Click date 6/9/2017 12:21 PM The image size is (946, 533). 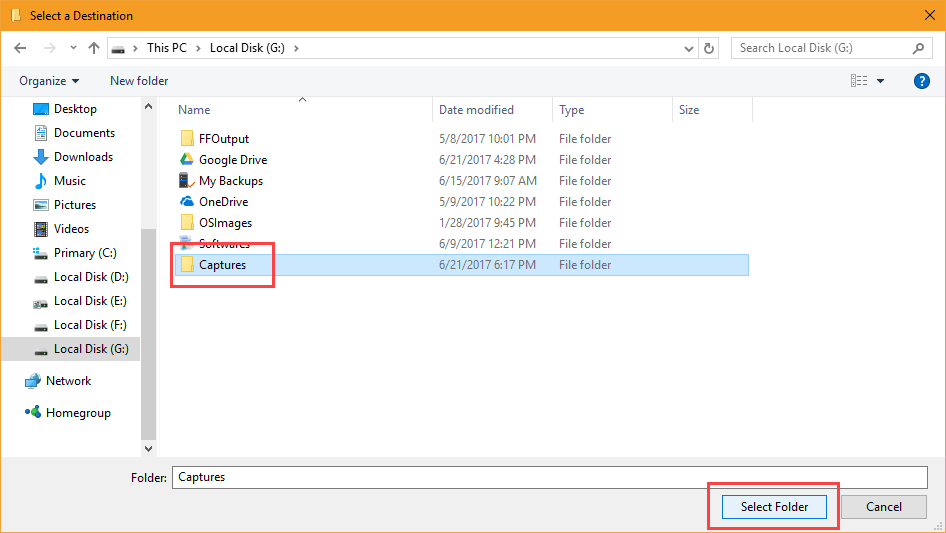click(x=487, y=244)
